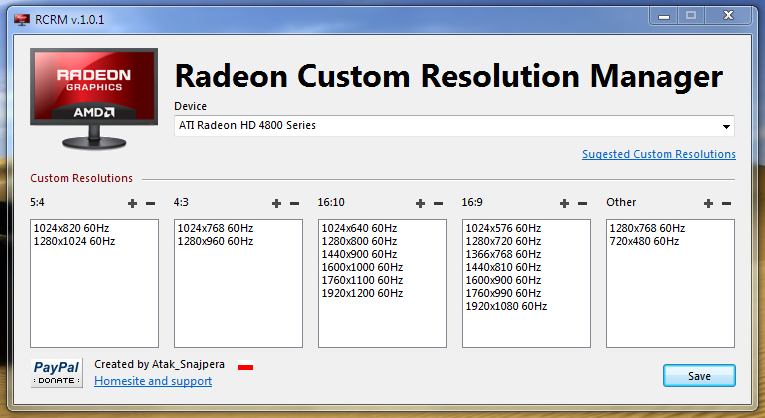Click the Polish flag icon
This screenshot has height=418, width=765.
pos(245,365)
